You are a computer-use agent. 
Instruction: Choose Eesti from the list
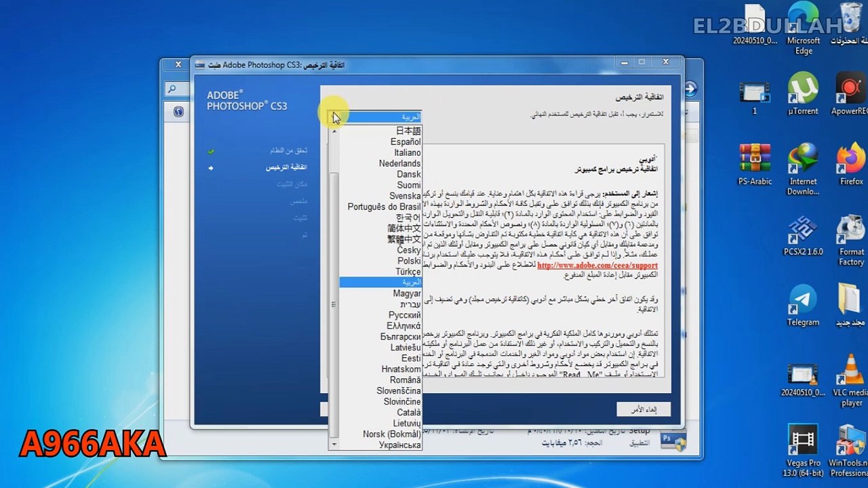click(411, 359)
